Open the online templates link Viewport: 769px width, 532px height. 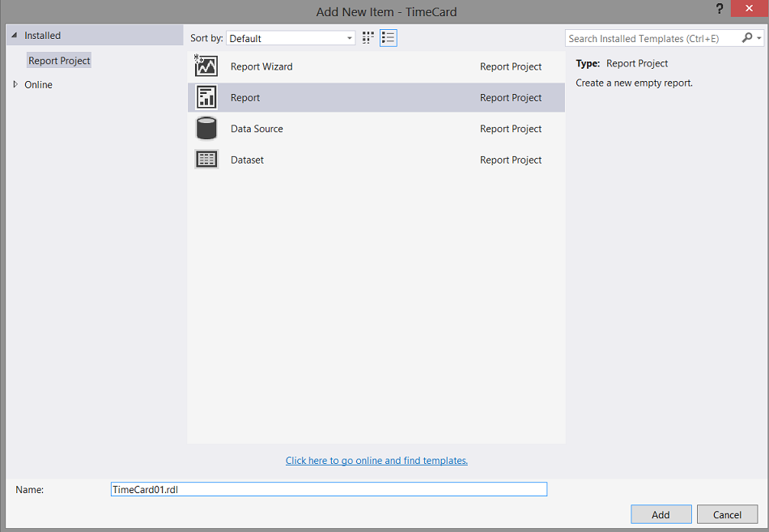(x=376, y=461)
